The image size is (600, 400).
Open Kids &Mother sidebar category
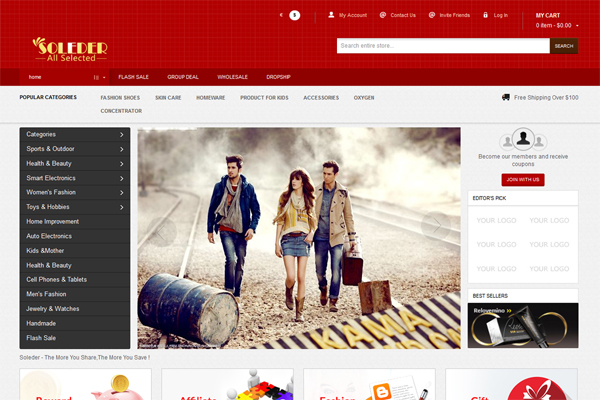75,251
